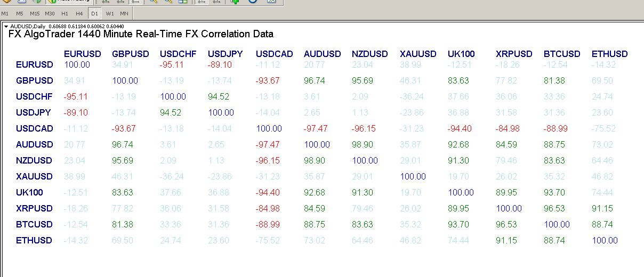The image size is (644, 277).
Task: Select the M15 timeframe
Action: point(35,13)
